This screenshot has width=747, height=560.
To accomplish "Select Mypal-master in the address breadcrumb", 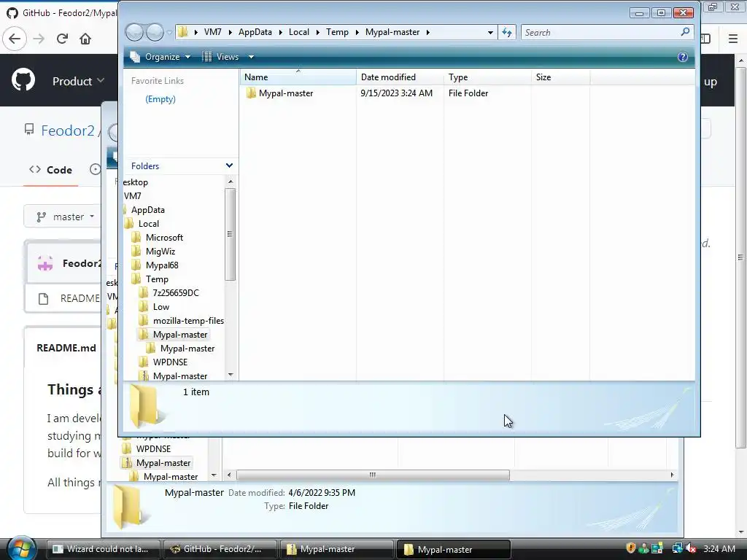I will (x=392, y=32).
